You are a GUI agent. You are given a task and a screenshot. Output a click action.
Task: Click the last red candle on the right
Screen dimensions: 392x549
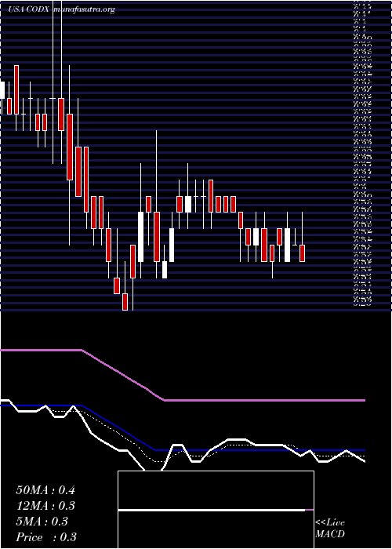[x=303, y=253]
